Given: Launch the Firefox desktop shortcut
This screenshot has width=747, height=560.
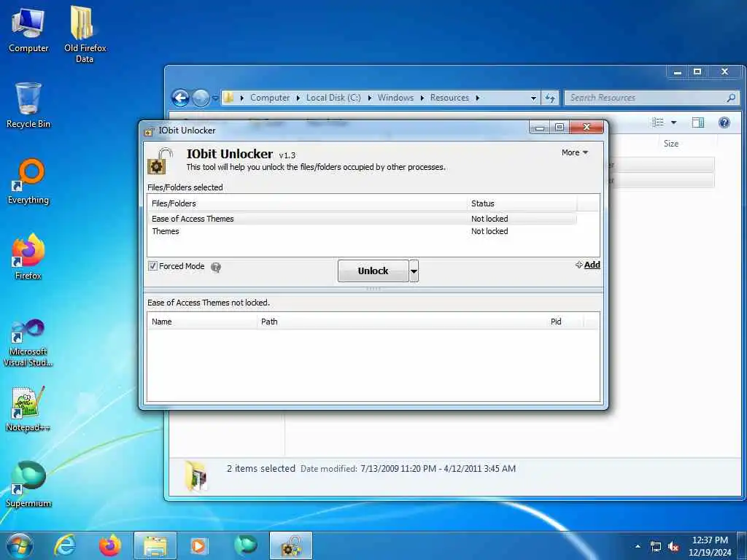Looking at the screenshot, I should click(28, 256).
